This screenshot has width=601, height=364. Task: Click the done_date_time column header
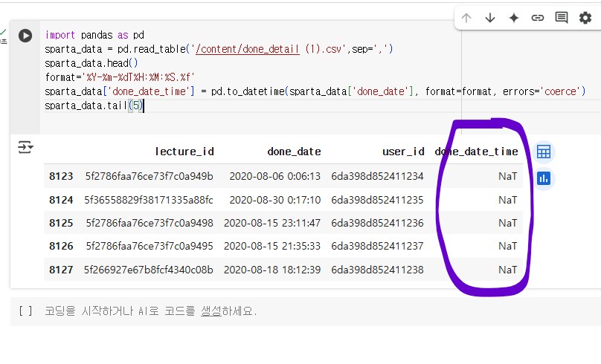(x=477, y=152)
